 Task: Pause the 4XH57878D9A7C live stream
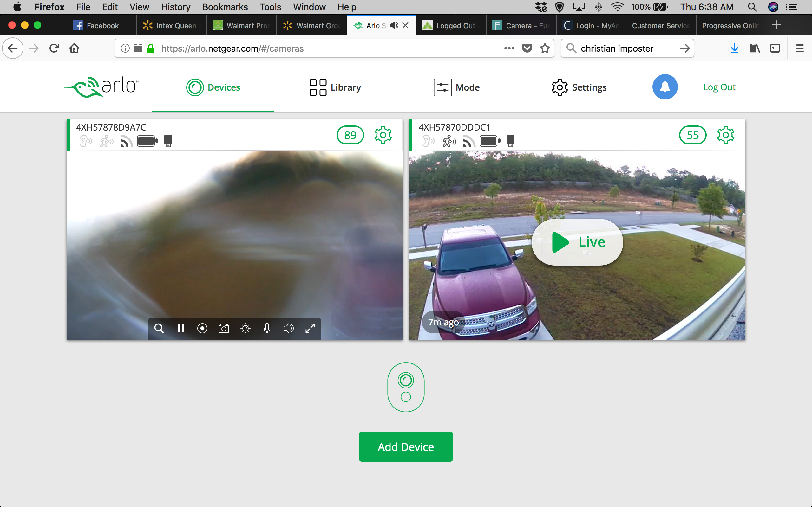(x=181, y=328)
